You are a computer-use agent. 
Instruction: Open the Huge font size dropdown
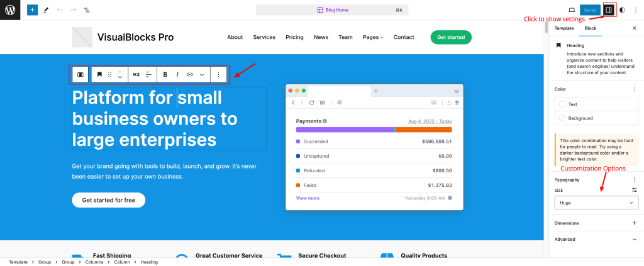tap(596, 203)
